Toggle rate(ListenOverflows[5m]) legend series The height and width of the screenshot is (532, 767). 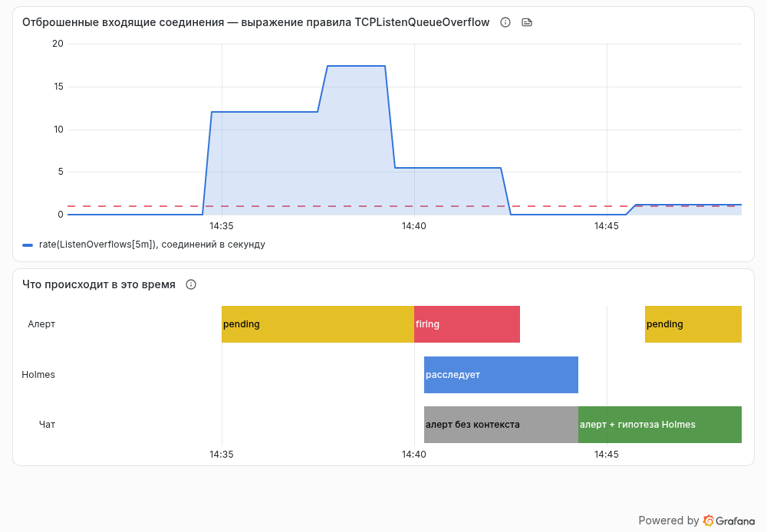pos(152,245)
